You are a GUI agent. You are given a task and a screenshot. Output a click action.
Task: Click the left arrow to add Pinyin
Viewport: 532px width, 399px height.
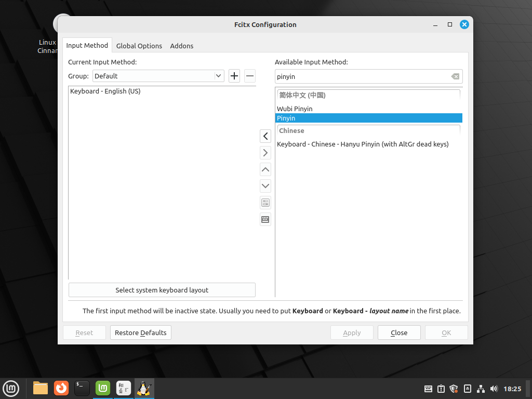pos(265,136)
